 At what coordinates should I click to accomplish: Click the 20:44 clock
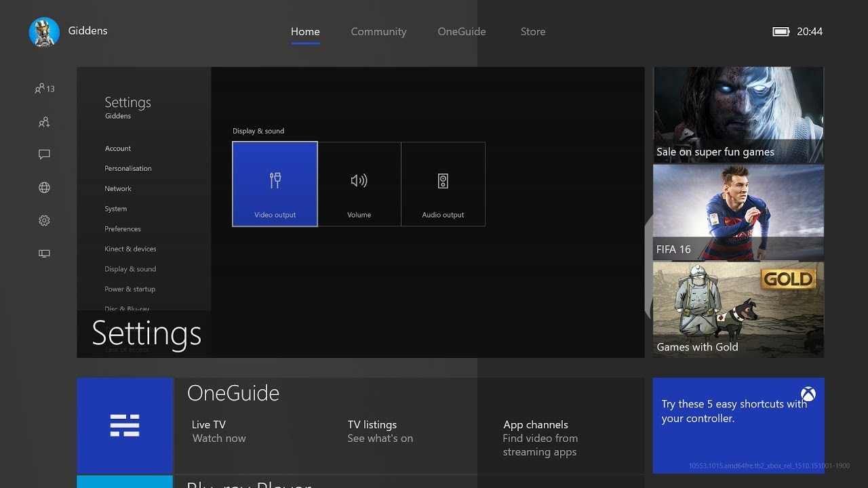tap(810, 32)
